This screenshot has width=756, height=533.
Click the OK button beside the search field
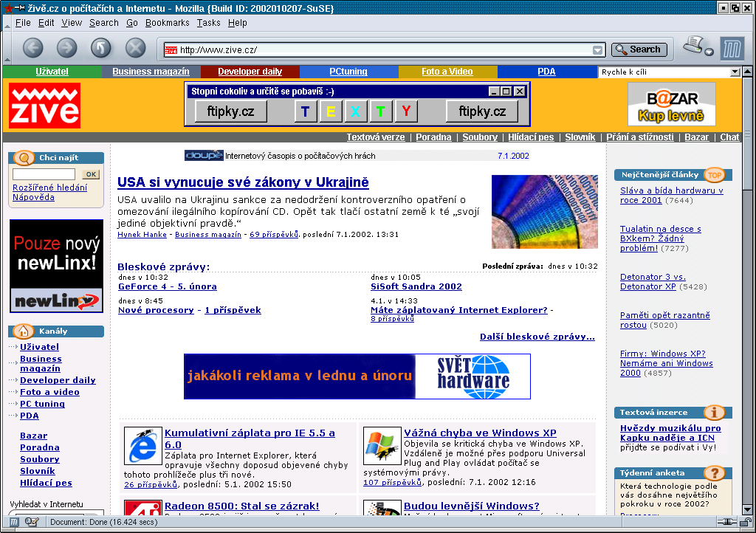pos(90,174)
